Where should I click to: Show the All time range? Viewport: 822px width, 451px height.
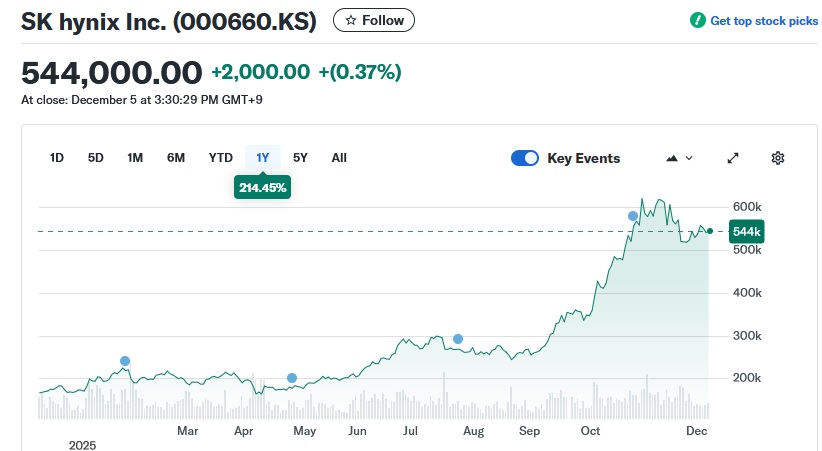coord(339,158)
